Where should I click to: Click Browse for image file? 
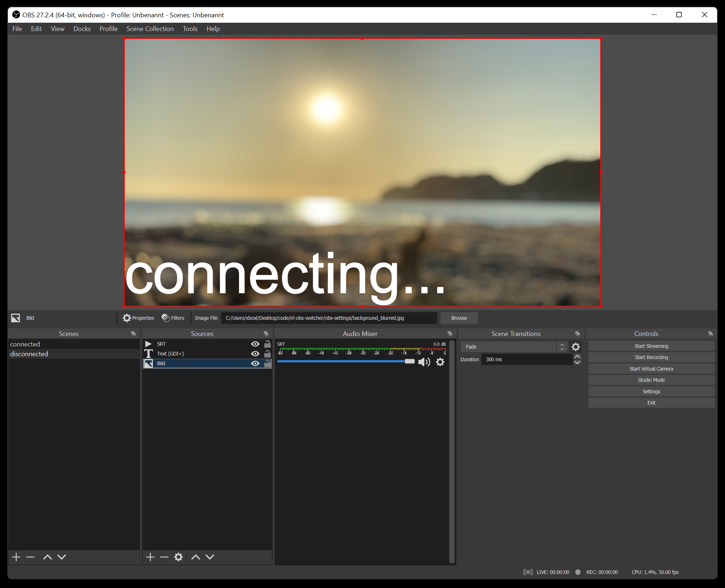click(x=459, y=318)
